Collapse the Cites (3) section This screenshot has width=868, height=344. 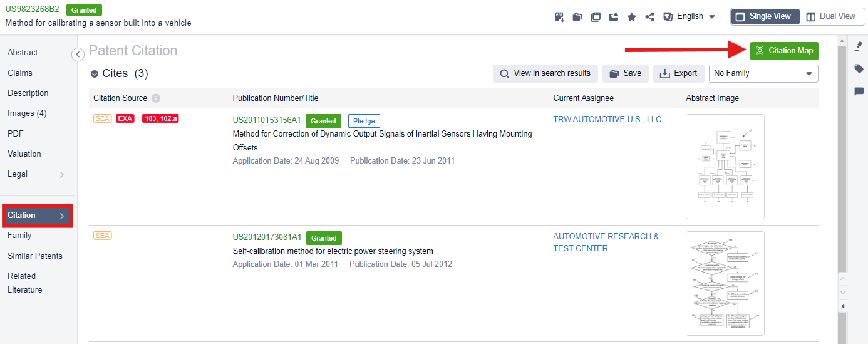[95, 74]
